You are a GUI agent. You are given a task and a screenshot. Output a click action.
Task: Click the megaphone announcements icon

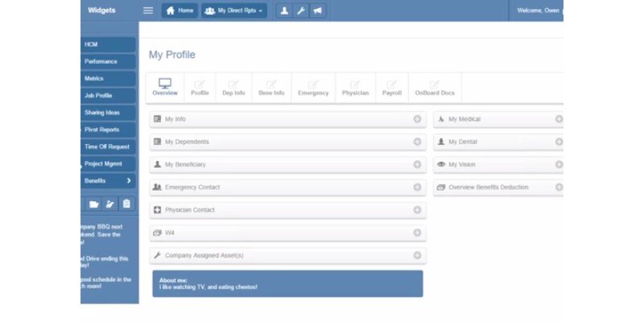coord(317,10)
